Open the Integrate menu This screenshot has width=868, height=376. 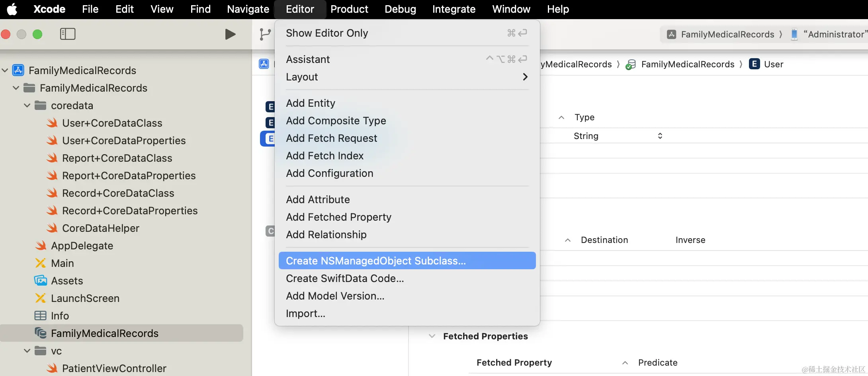click(454, 9)
